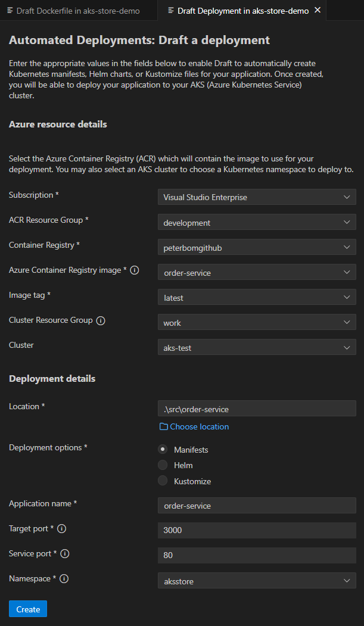Click the file icon on Draft Deployment tab
Image resolution: width=364 pixels, height=626 pixels.
point(171,10)
